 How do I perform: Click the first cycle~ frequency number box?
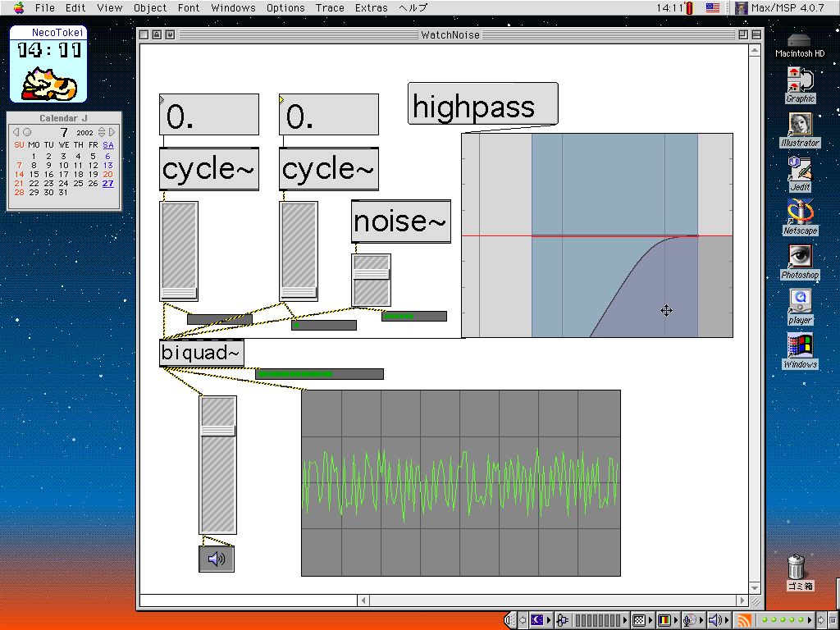(209, 115)
